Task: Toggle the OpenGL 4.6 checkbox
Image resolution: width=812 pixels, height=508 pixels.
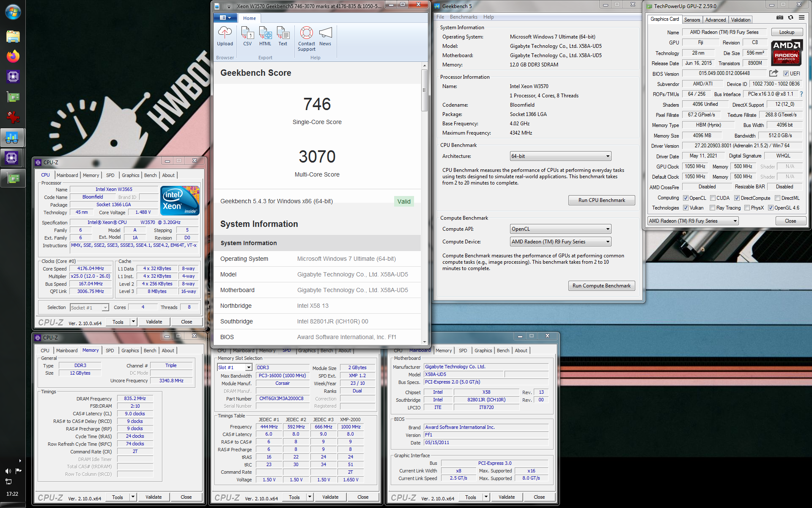Action: pos(771,207)
